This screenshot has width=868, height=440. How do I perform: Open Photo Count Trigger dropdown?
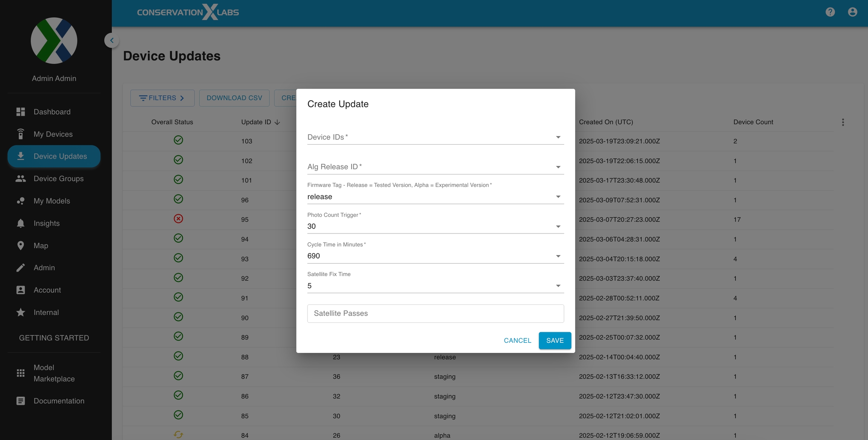point(435,226)
